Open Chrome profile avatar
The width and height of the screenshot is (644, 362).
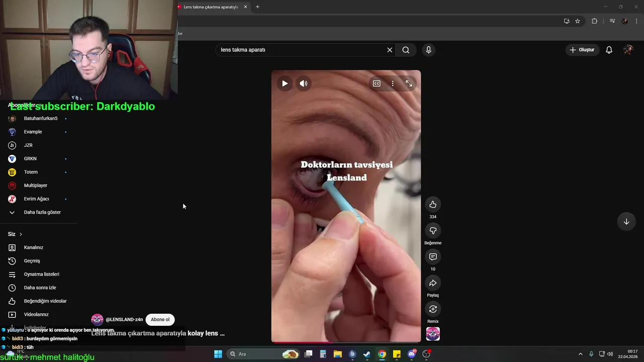pyautogui.click(x=624, y=21)
